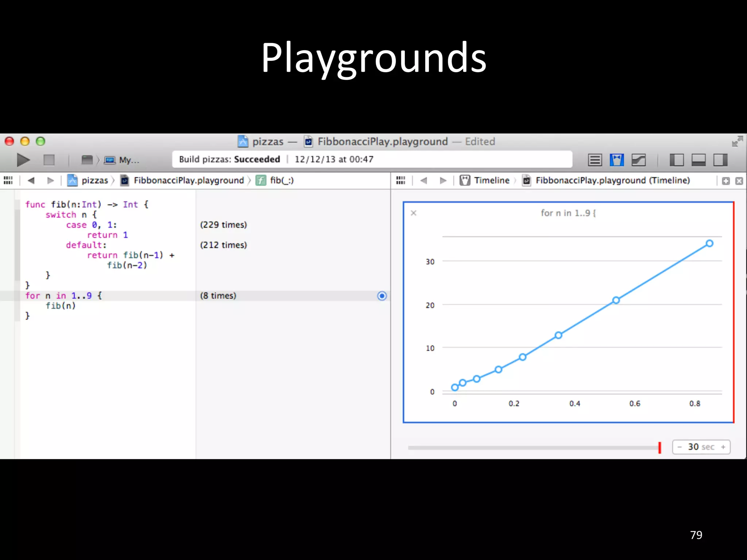Select the Assistant editor icon

click(616, 160)
